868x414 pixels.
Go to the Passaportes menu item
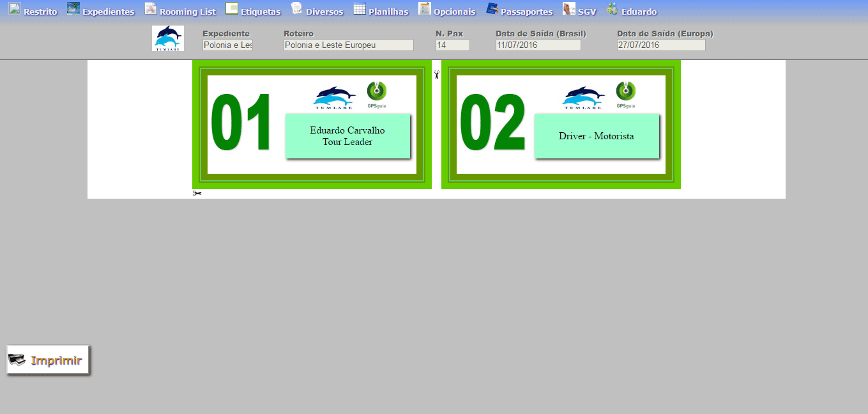[x=527, y=11]
